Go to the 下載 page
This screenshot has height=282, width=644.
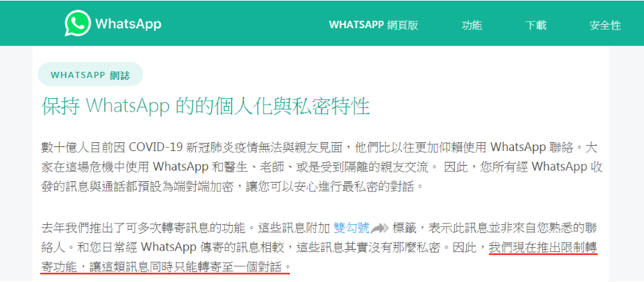click(x=535, y=25)
